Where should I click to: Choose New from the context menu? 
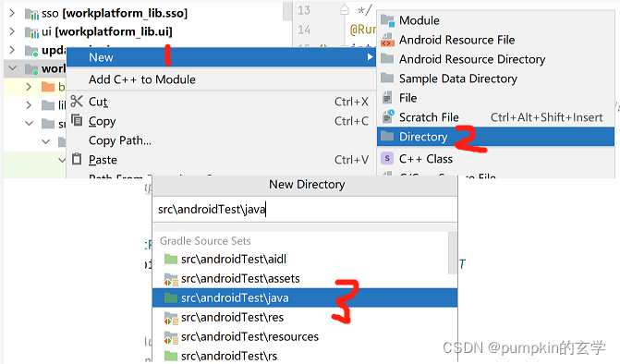tap(221, 57)
